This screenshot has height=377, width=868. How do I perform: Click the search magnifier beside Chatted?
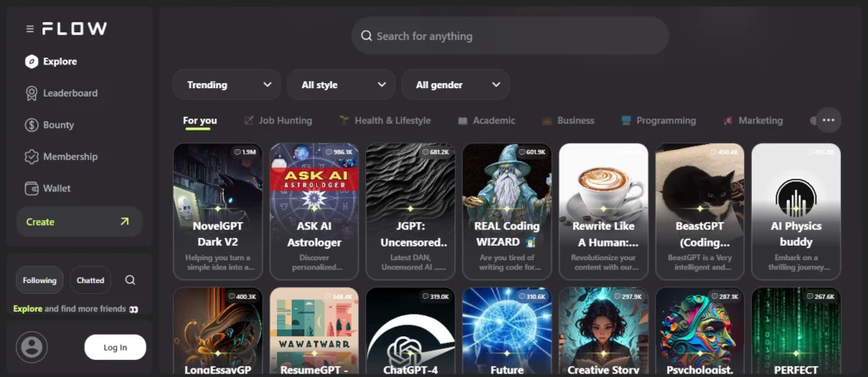coord(130,280)
